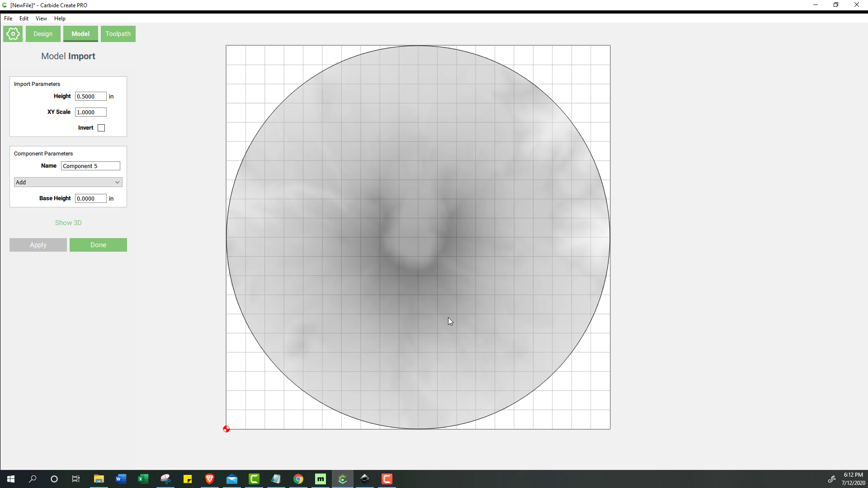Screen dimensions: 868x488
Task: Click the Done button
Action: click(x=98, y=244)
